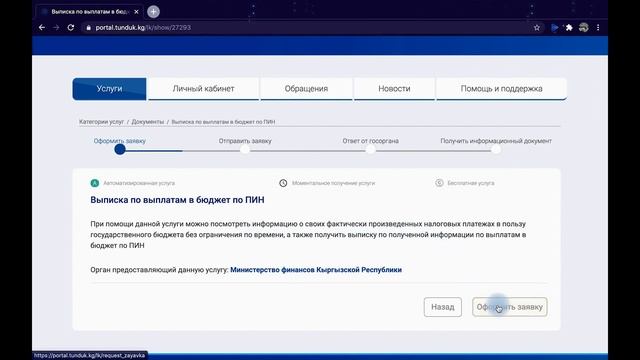Click the 'Ответ от госоргана' step label
This screenshot has height=360, width=640.
pos(370,141)
